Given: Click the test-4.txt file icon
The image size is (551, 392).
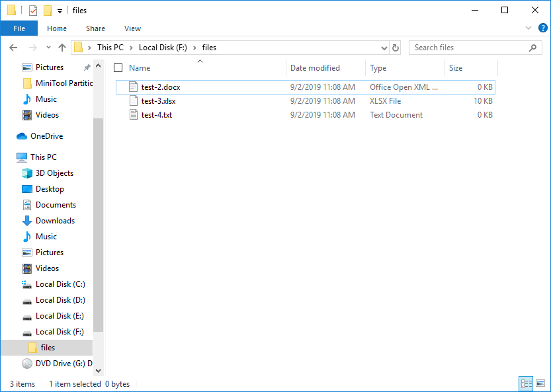Looking at the screenshot, I should pos(133,114).
